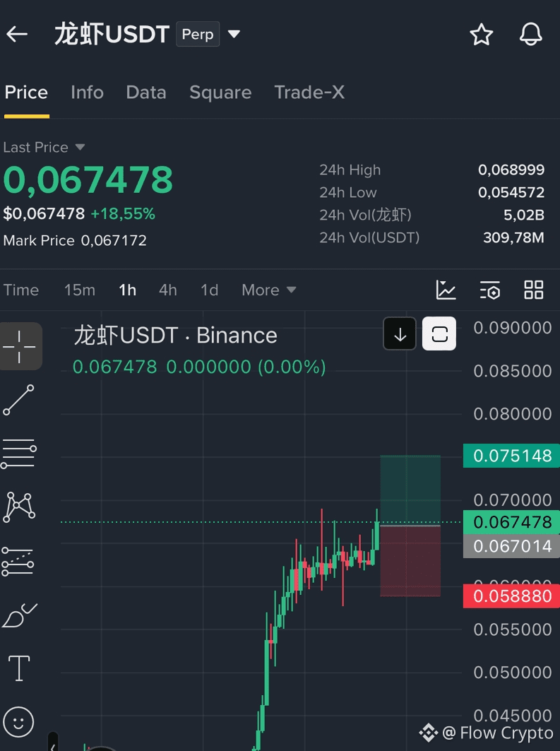
Task: Click the green profit zone of position tool
Action: click(x=410, y=490)
